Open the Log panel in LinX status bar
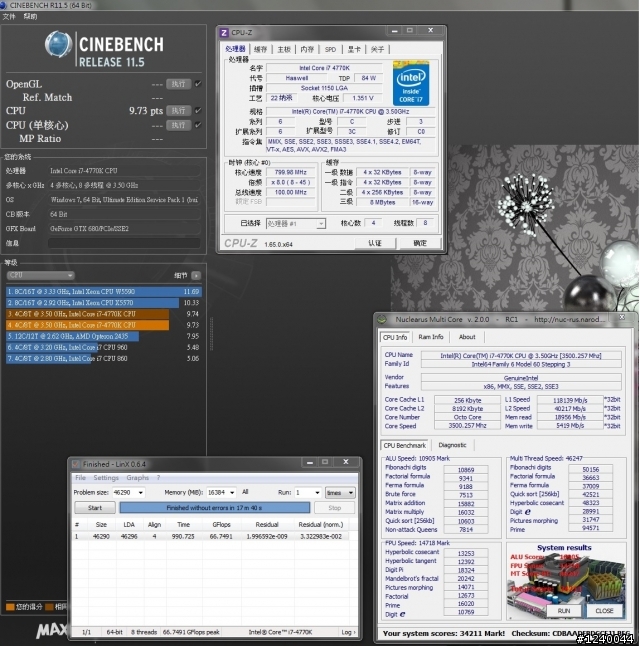This screenshot has width=640, height=647. click(x=348, y=633)
